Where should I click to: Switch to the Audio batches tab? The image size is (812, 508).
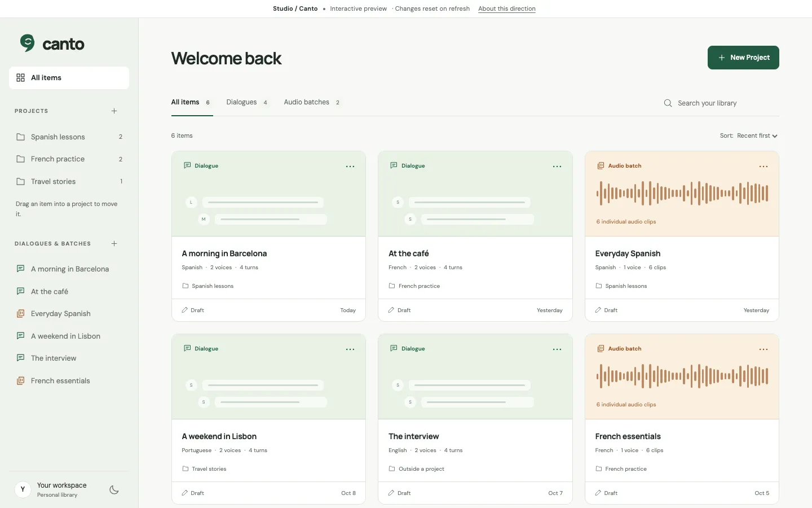(312, 103)
